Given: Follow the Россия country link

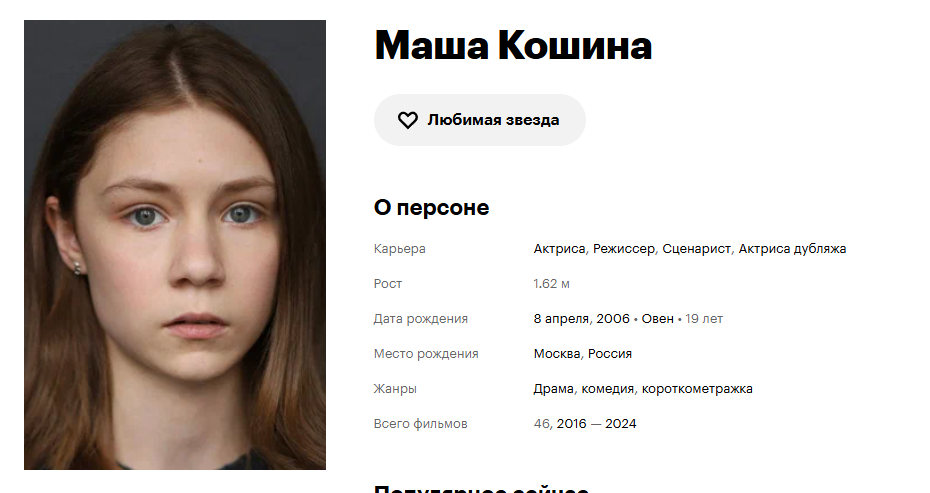Looking at the screenshot, I should pyautogui.click(x=610, y=354).
